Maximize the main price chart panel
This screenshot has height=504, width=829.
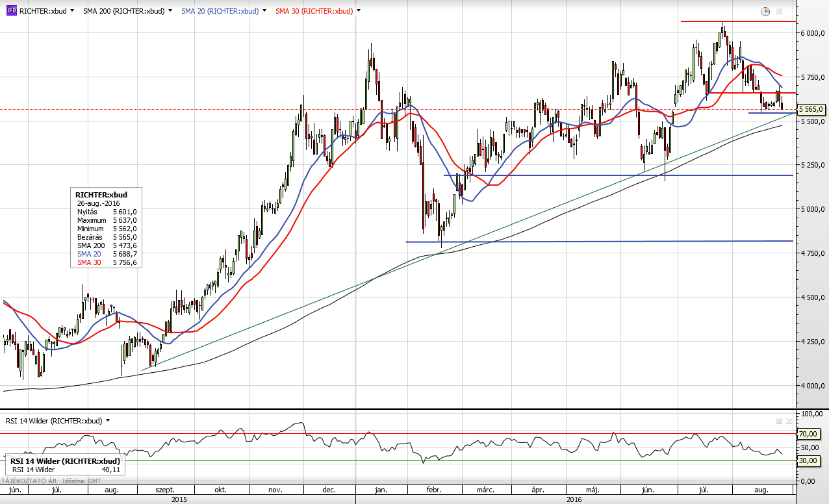(x=780, y=11)
